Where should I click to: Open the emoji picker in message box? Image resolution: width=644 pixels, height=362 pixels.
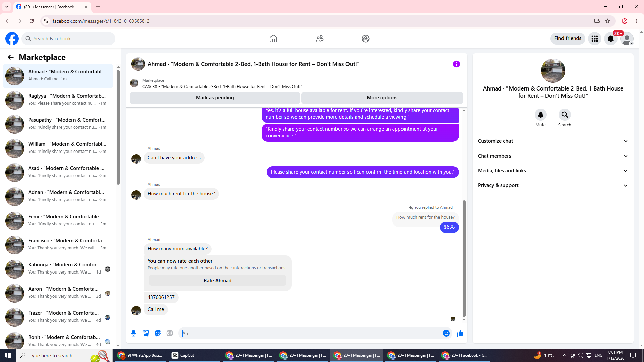pos(446,333)
